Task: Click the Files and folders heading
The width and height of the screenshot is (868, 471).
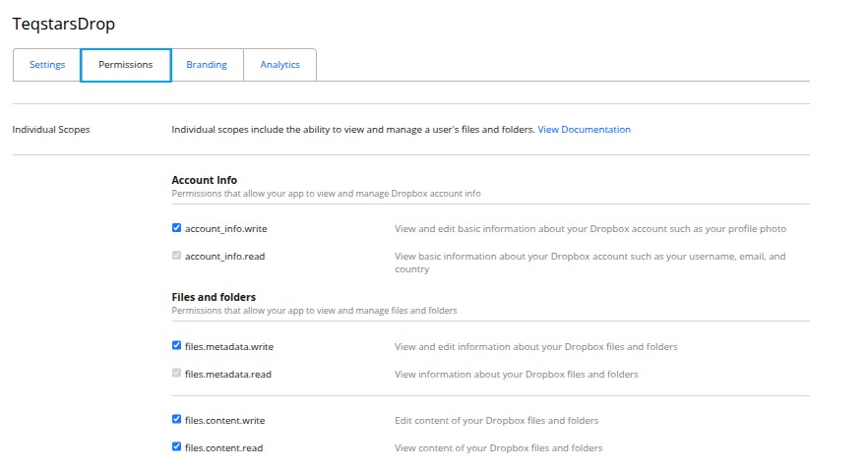Action: (214, 297)
